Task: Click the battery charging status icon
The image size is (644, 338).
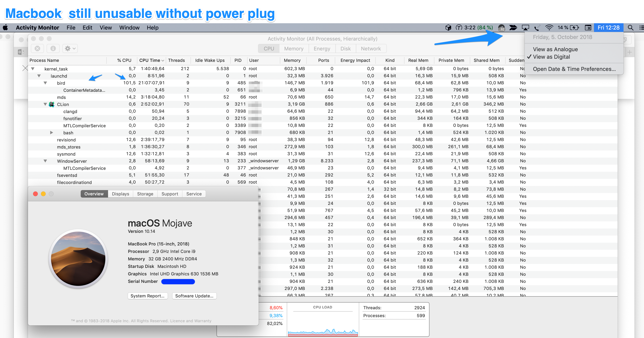Action: coord(574,28)
